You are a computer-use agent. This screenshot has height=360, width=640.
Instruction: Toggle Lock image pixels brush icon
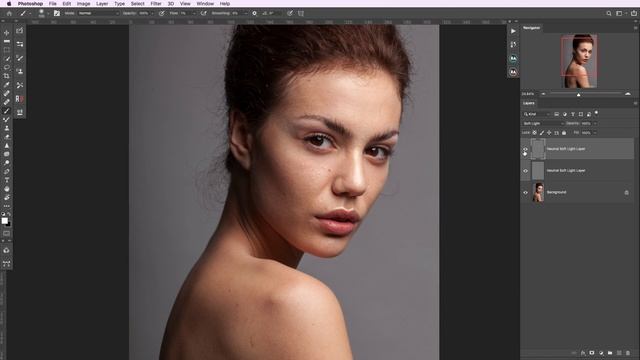pos(542,133)
